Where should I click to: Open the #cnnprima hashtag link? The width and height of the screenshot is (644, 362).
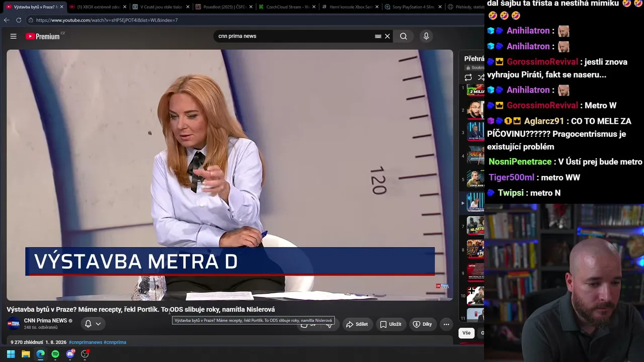click(x=115, y=342)
